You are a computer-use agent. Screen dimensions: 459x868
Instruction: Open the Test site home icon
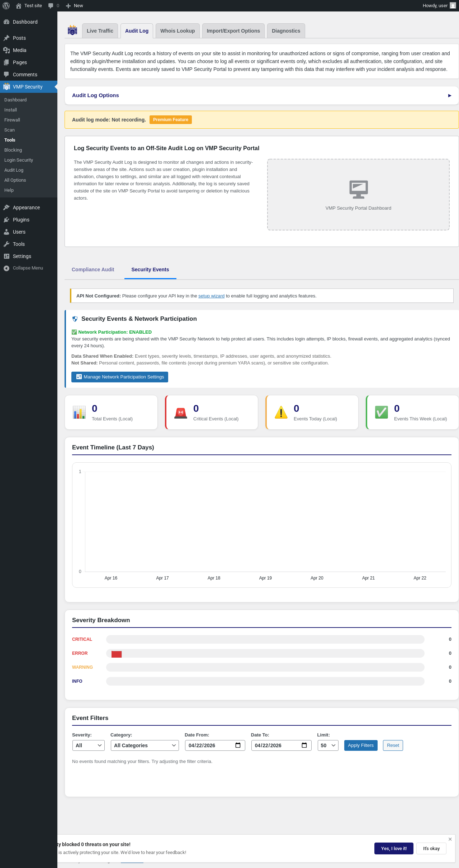pyautogui.click(x=19, y=6)
